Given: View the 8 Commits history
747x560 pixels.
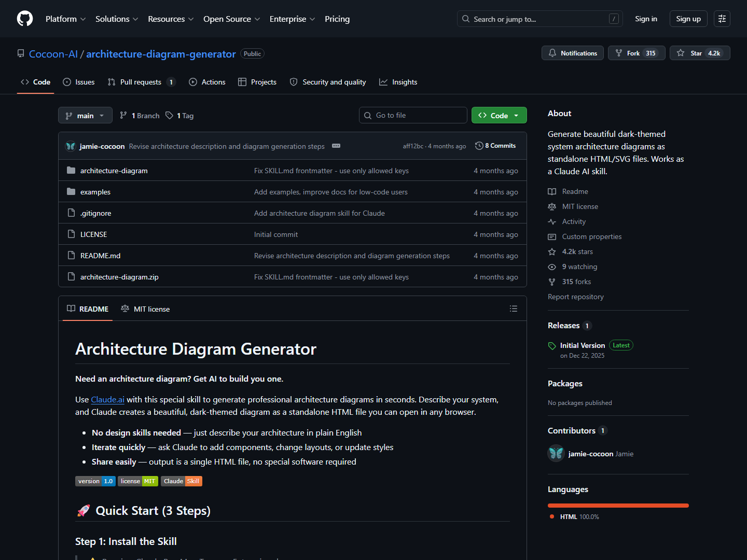Looking at the screenshot, I should tap(496, 146).
